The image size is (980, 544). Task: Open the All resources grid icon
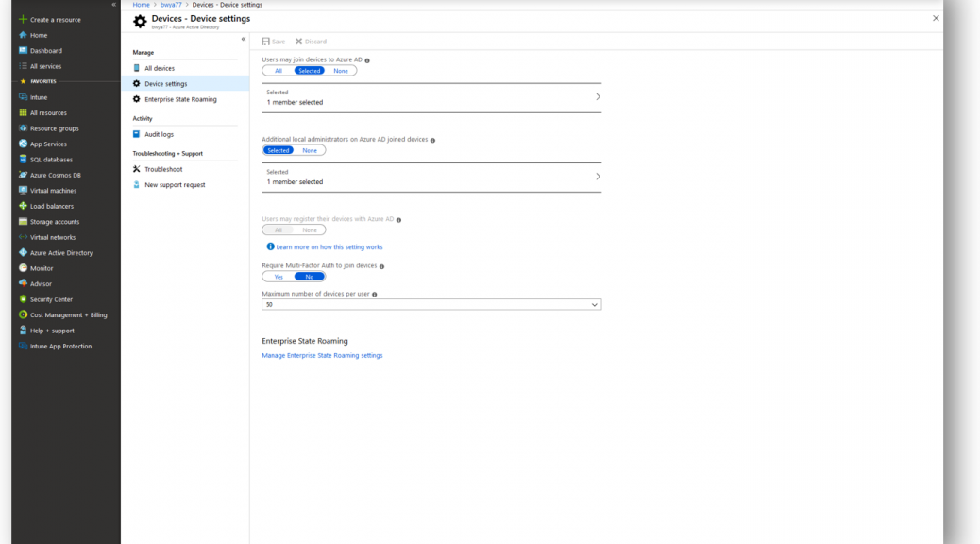23,113
